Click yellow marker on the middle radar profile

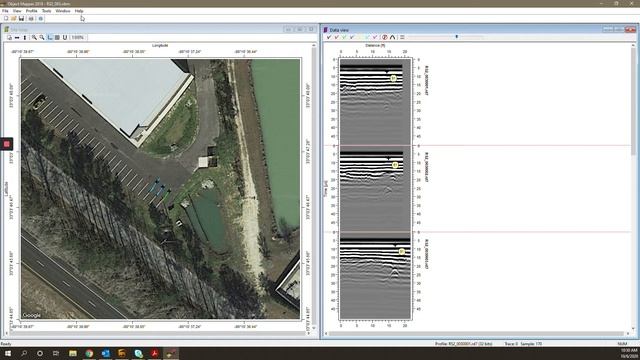pos(395,165)
